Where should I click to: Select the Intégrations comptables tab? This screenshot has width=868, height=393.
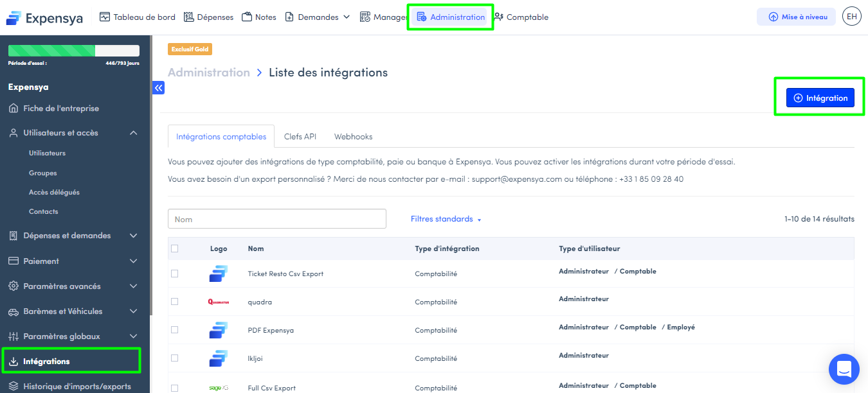pyautogui.click(x=221, y=137)
